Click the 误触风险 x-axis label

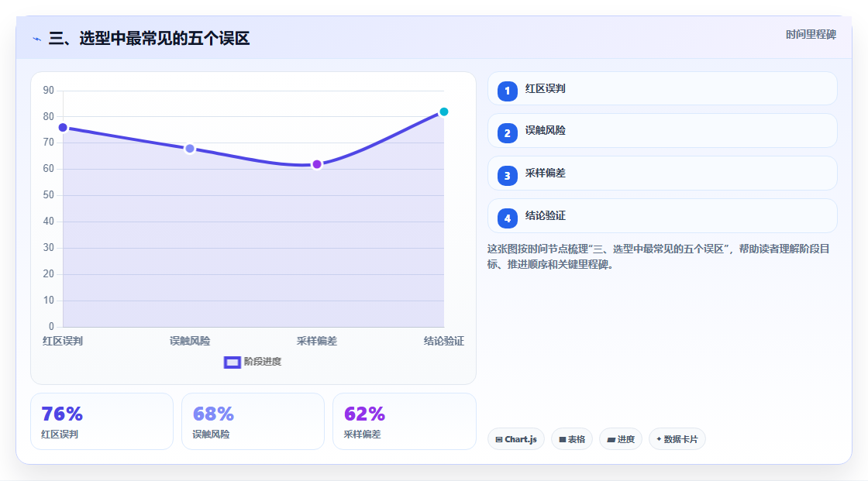190,341
